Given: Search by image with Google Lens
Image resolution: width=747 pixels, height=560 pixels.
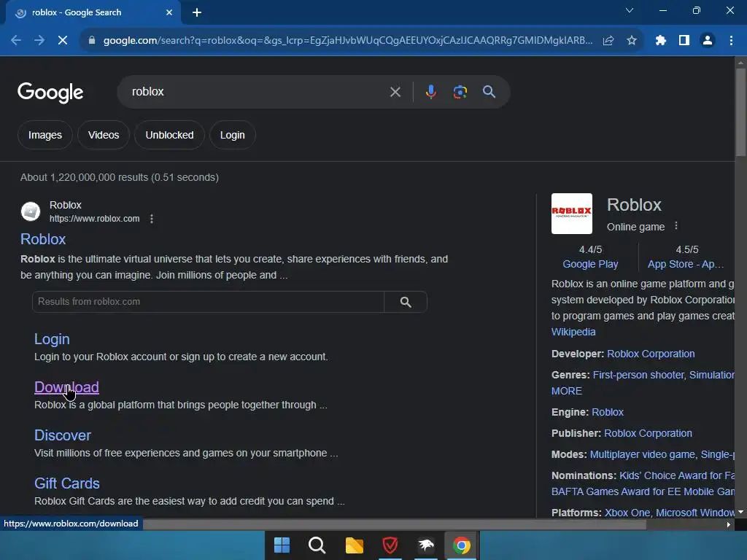Looking at the screenshot, I should (x=460, y=91).
